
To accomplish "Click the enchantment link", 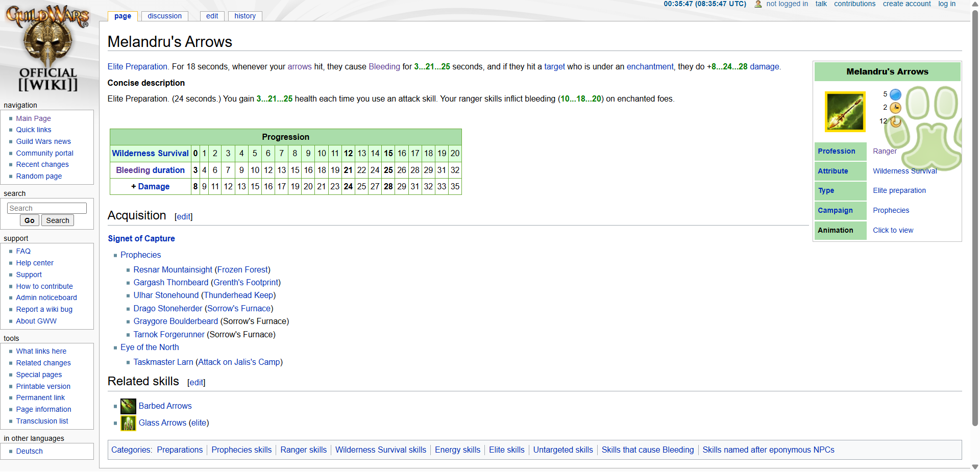I will click(x=650, y=66).
